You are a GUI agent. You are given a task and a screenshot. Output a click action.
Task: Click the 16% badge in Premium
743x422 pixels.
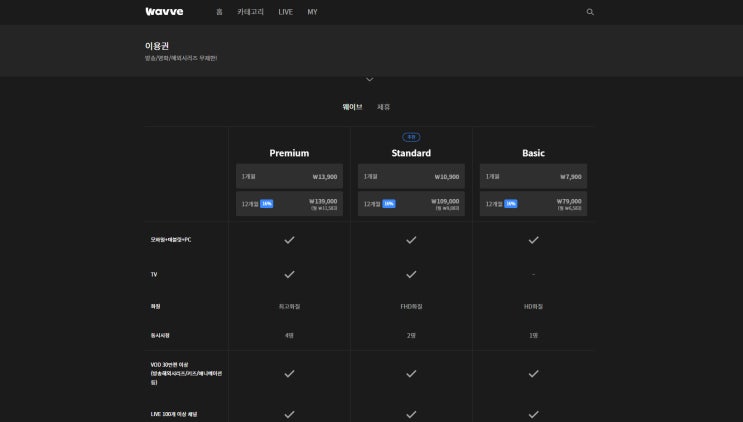[x=267, y=204]
